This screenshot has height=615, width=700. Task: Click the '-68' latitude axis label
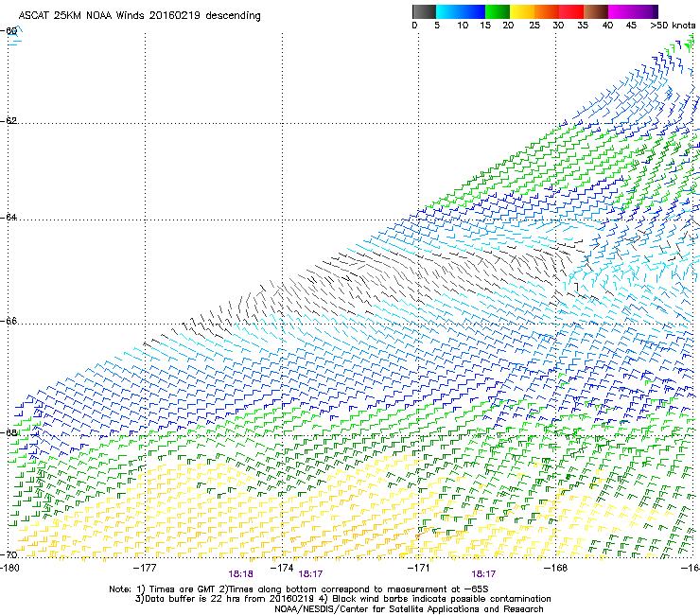9,432
